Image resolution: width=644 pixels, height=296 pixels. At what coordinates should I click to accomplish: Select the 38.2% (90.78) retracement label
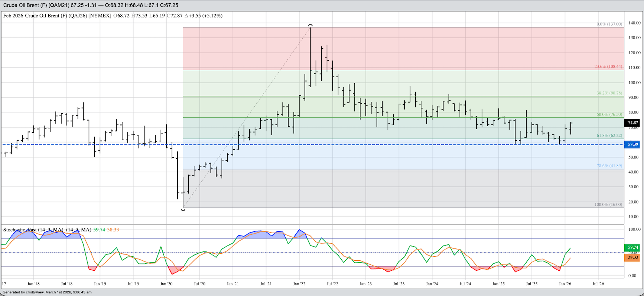pos(609,93)
